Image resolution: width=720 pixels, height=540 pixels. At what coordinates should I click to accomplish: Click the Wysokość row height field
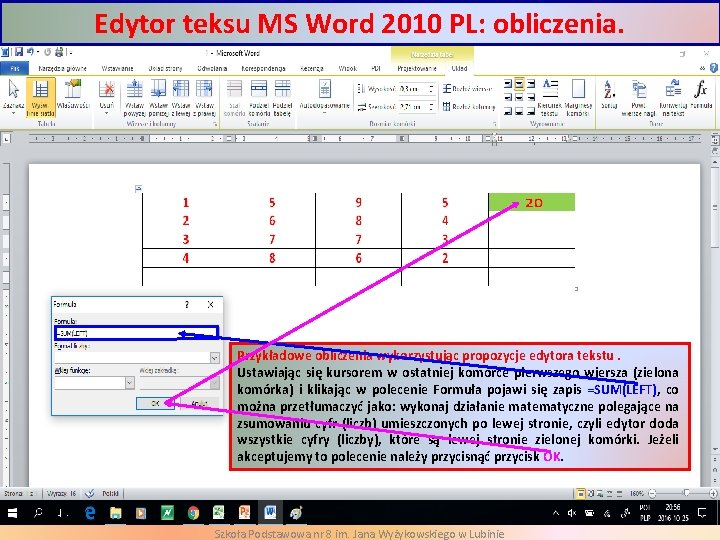[413, 89]
